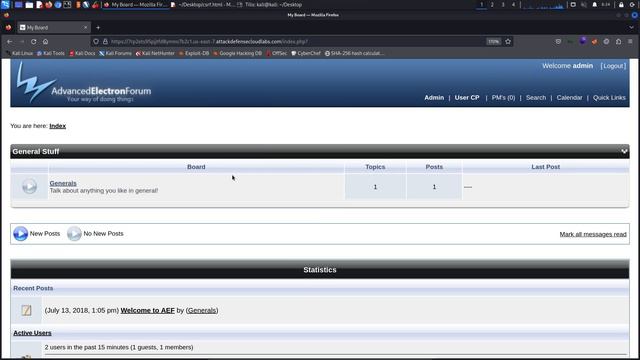640x360 pixels.
Task: Reset the 110% zoom level indicator
Action: pyautogui.click(x=493, y=41)
